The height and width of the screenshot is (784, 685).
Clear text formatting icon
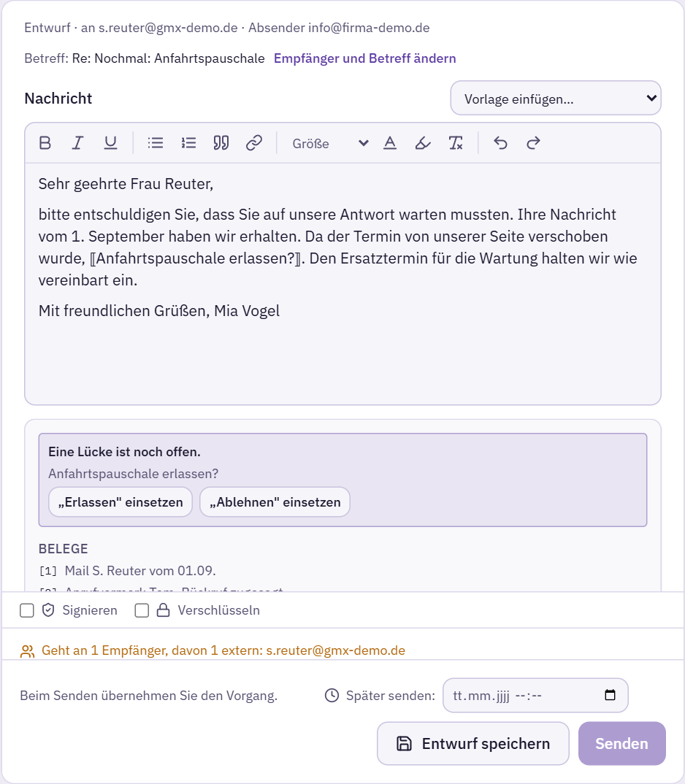456,143
